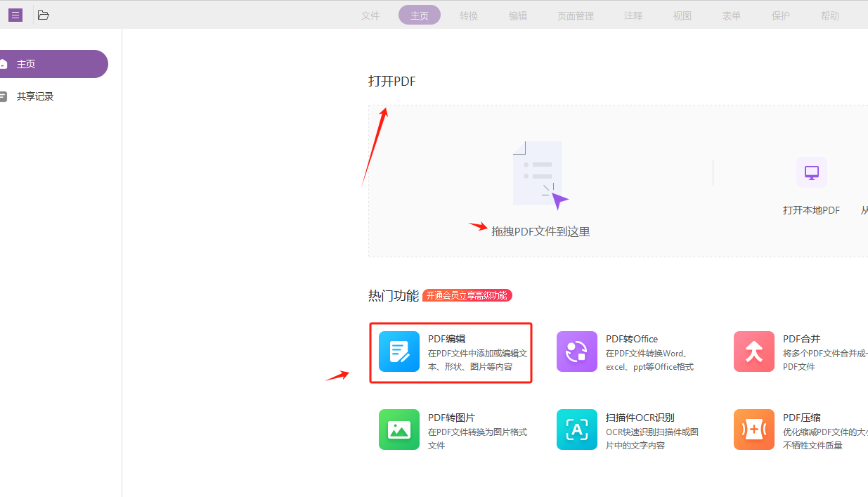
Task: Open the PDF转Office tool icon
Action: [576, 351]
